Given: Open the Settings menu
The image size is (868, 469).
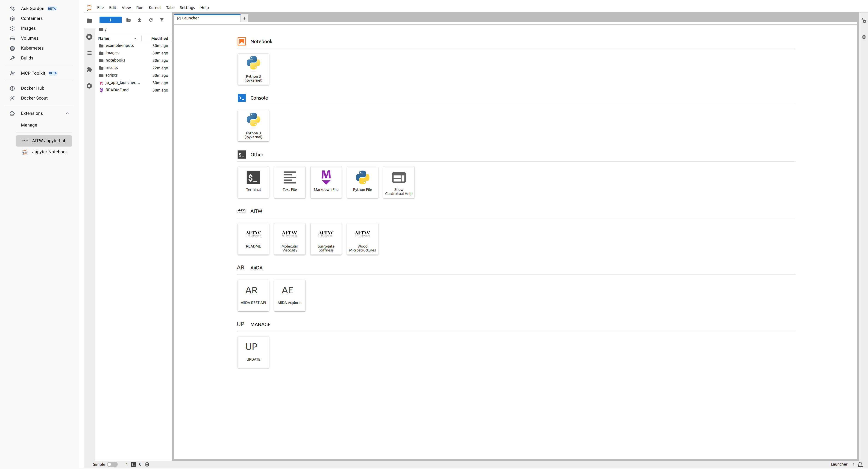Looking at the screenshot, I should point(187,7).
